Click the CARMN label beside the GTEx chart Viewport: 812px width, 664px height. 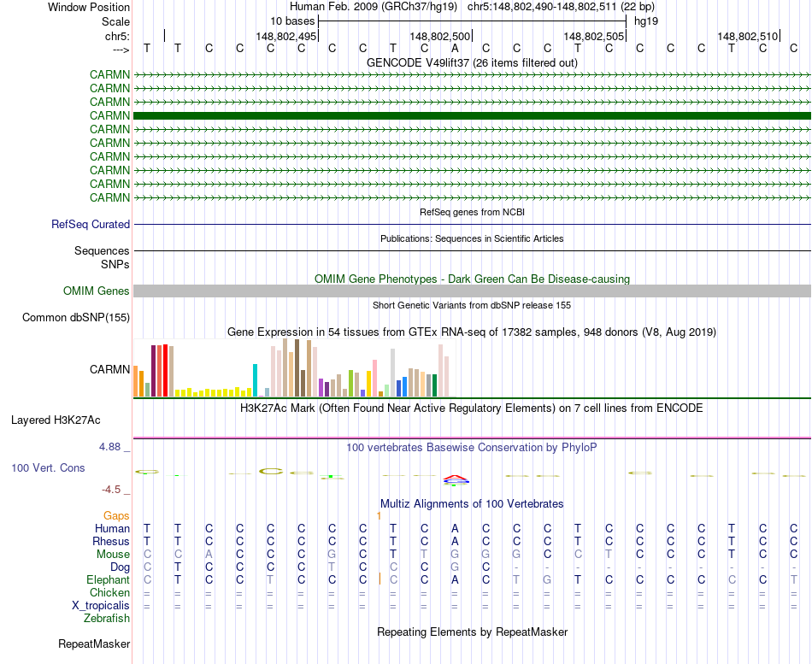(x=109, y=369)
